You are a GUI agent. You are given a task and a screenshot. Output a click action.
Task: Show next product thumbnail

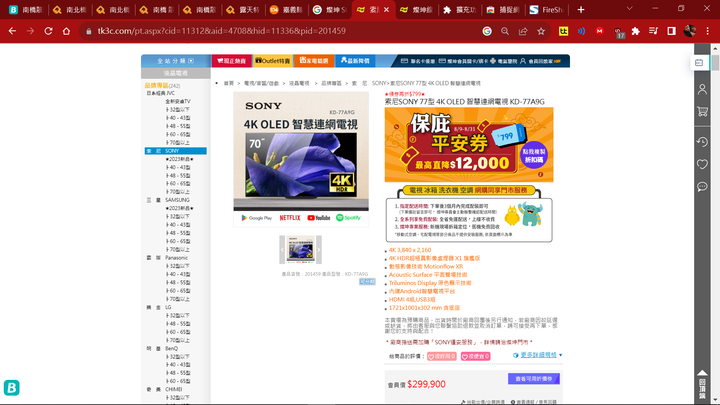(x=319, y=249)
